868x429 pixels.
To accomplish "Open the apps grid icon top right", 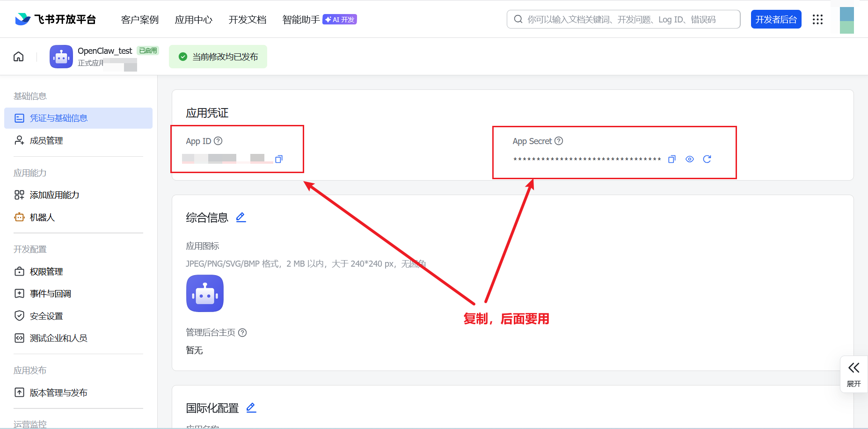I will [817, 19].
